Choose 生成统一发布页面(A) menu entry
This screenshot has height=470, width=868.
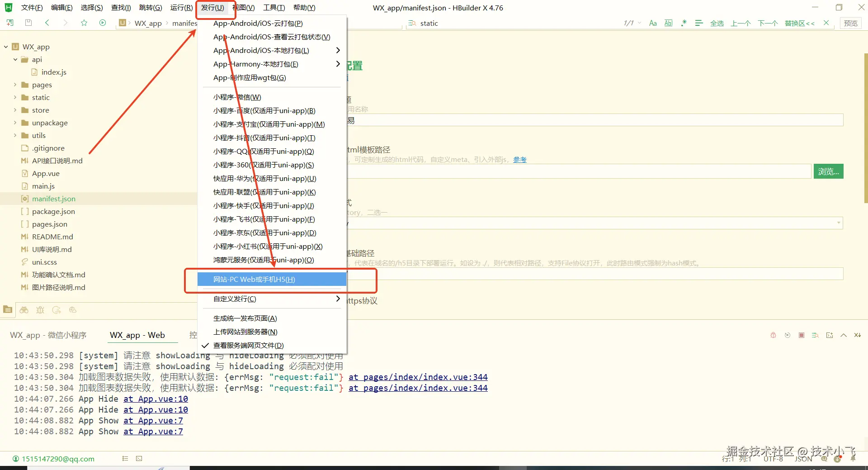[272, 318]
